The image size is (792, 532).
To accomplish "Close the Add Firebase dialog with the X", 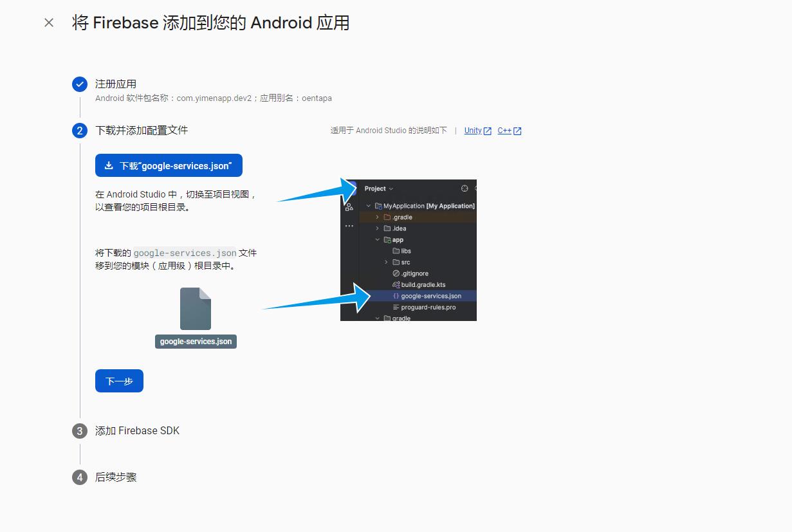I will tap(49, 23).
